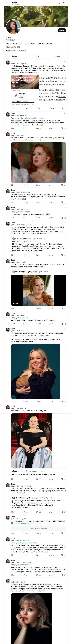Screen dimensions: 72x644
Task: Open search from the profile header
Action: (64, 3)
